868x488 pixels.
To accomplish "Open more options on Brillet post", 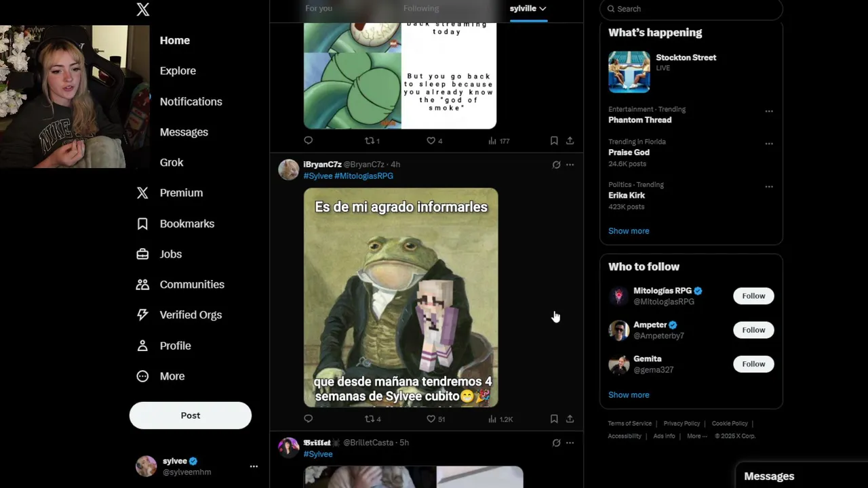I will [x=570, y=443].
